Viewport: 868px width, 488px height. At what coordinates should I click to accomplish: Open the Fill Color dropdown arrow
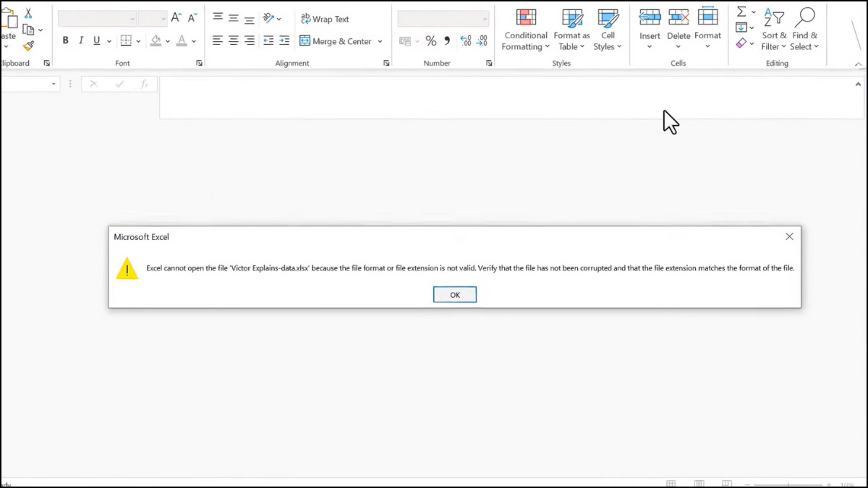tap(168, 42)
